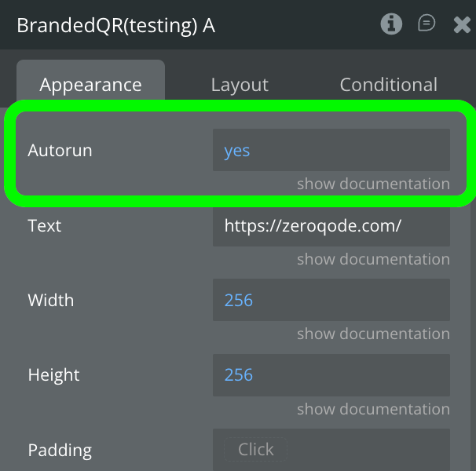The height and width of the screenshot is (471, 476).
Task: Switch to the Conditional tab
Action: pyautogui.click(x=388, y=85)
